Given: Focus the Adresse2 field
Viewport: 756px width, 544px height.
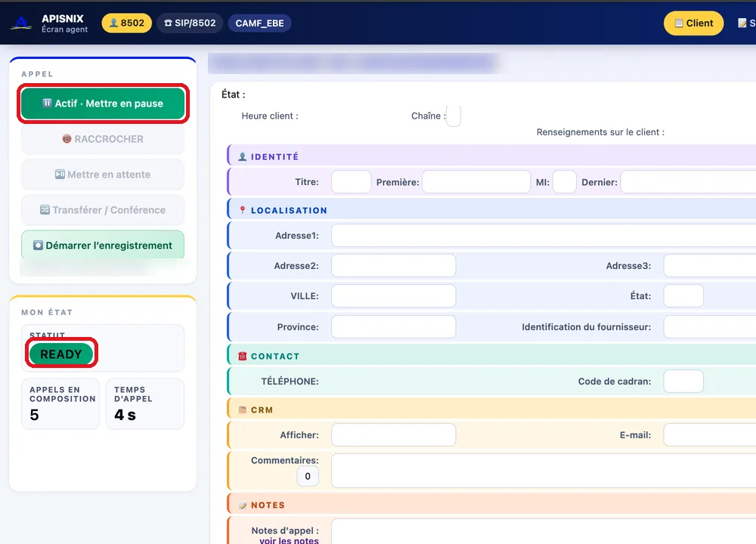Looking at the screenshot, I should 393,265.
